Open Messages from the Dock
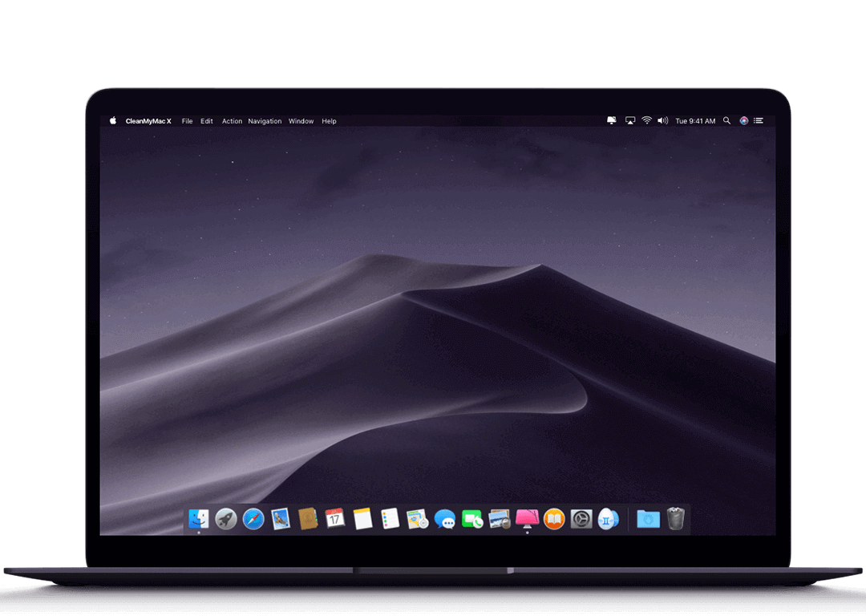The image size is (866, 616). point(445,519)
